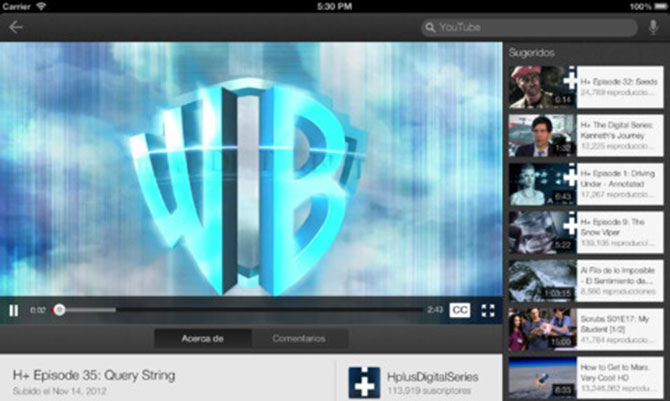Open H+ Episode 32: Seeds title
This screenshot has width=670, height=401.
(x=619, y=82)
